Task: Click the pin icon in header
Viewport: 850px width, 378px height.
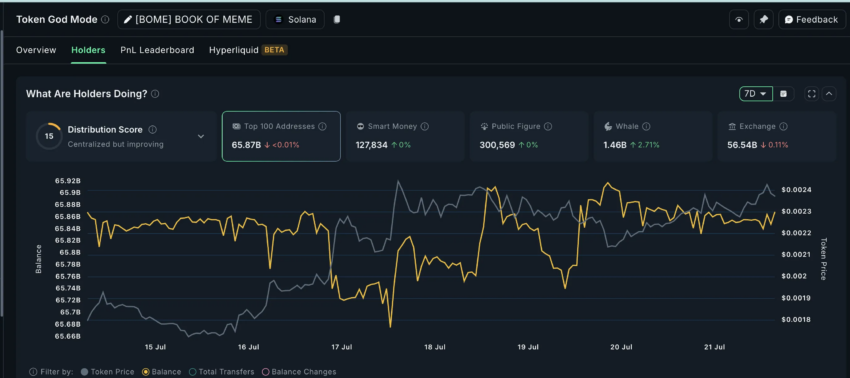Action: (763, 20)
